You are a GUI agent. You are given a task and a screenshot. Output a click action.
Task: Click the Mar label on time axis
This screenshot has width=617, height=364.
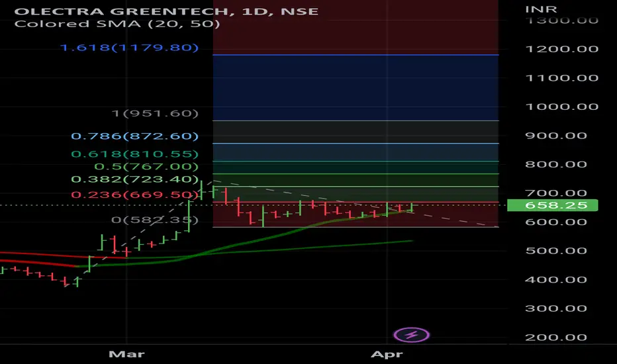click(126, 354)
